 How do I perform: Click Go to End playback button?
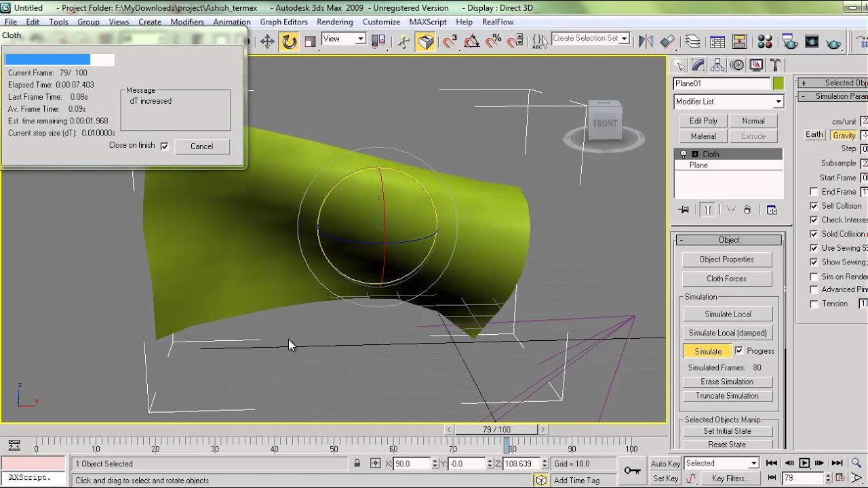[838, 464]
